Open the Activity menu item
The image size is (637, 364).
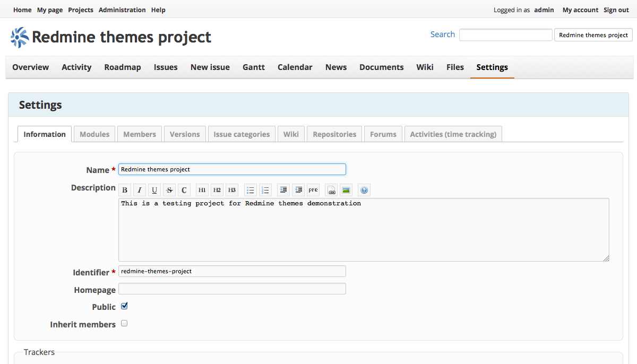click(76, 67)
